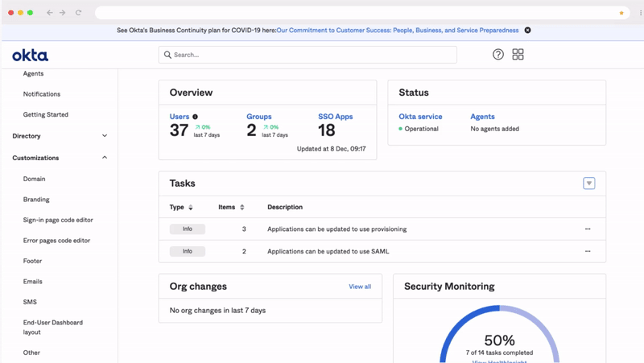Screen dimensions: 644x363
Task: Expand the Directory sidebar section
Action: pyautogui.click(x=105, y=136)
